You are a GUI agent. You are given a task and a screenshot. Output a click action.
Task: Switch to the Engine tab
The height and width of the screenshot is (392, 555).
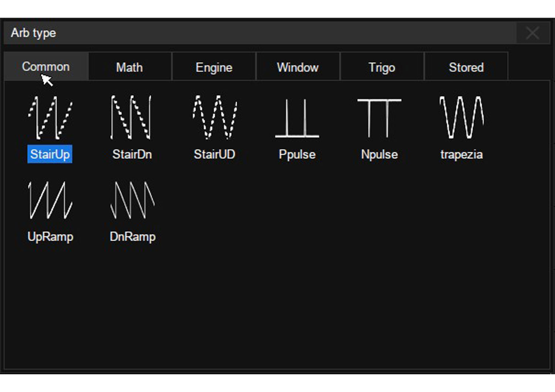(x=214, y=67)
